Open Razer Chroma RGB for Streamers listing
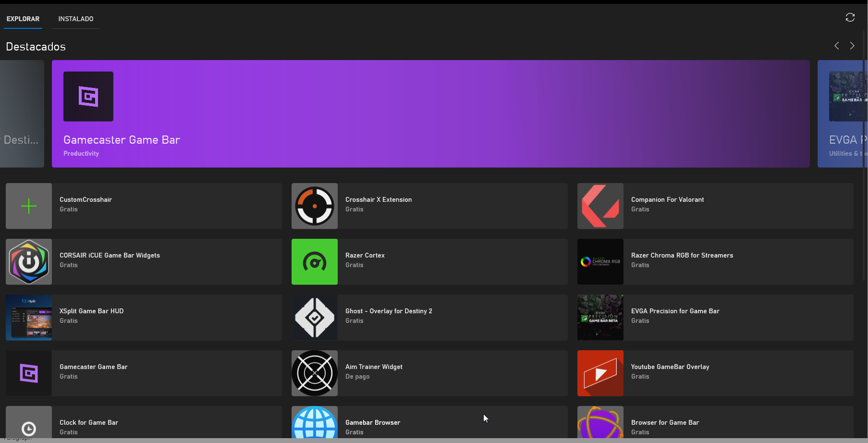Image resolution: width=868 pixels, height=443 pixels. point(682,256)
